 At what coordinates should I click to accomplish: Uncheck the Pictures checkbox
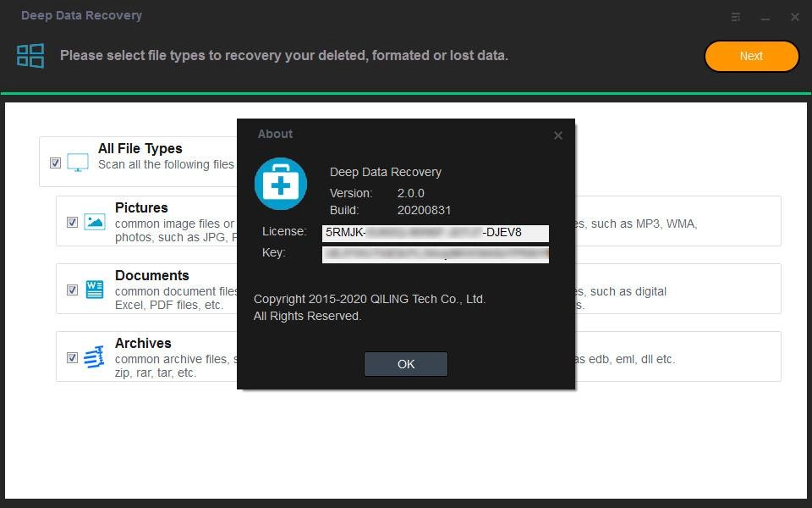[x=73, y=223]
